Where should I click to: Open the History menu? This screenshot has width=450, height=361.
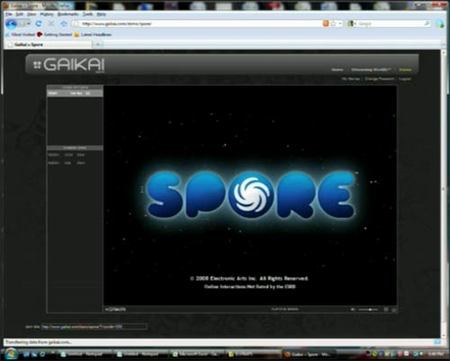tap(47, 14)
